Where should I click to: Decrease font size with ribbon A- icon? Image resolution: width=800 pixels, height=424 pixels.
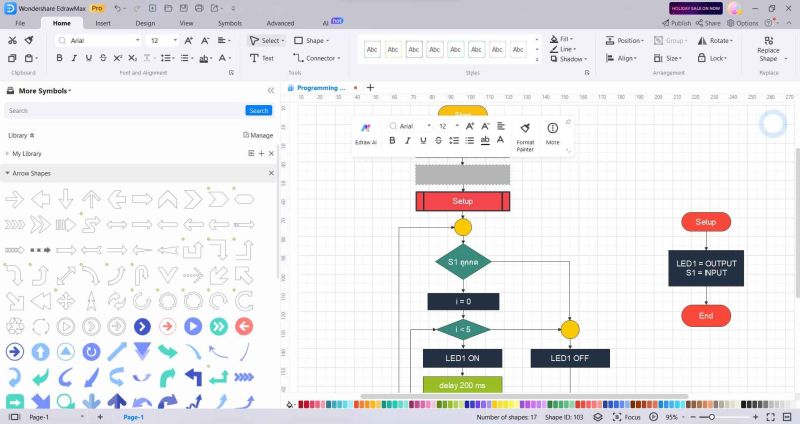point(205,40)
